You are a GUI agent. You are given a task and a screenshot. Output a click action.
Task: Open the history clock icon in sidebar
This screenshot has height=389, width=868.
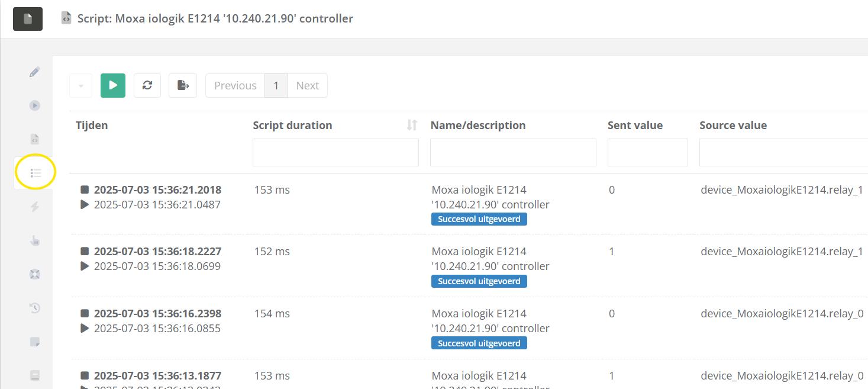(x=35, y=307)
